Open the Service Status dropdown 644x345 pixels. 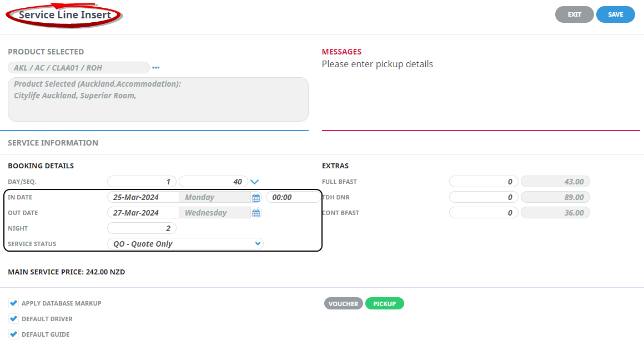point(185,244)
